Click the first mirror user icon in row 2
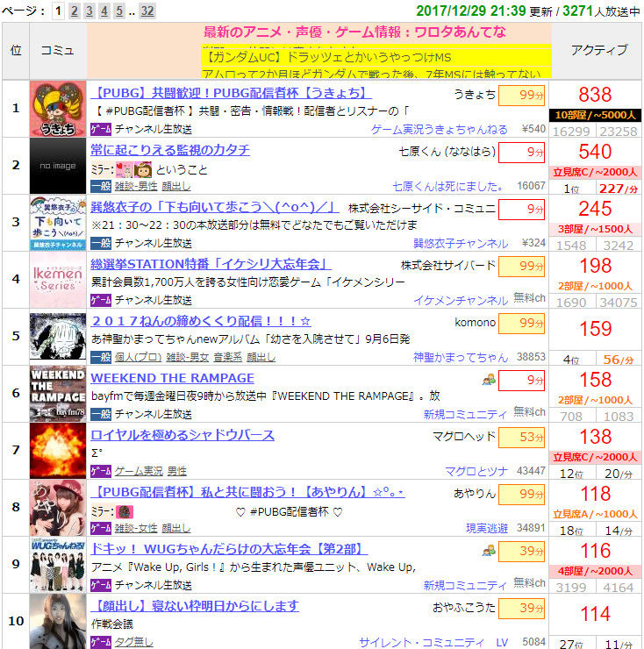This screenshot has width=644, height=649. click(x=125, y=169)
